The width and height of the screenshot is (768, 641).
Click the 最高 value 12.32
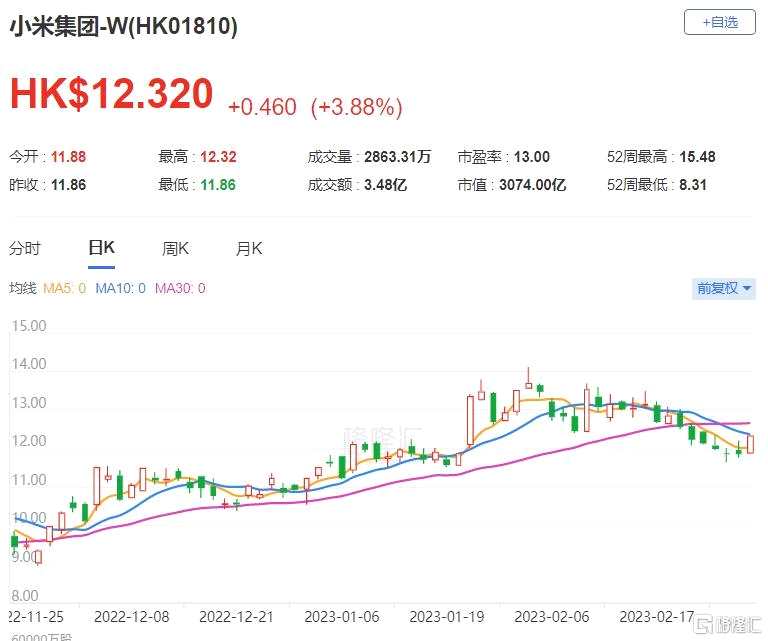tap(218, 157)
